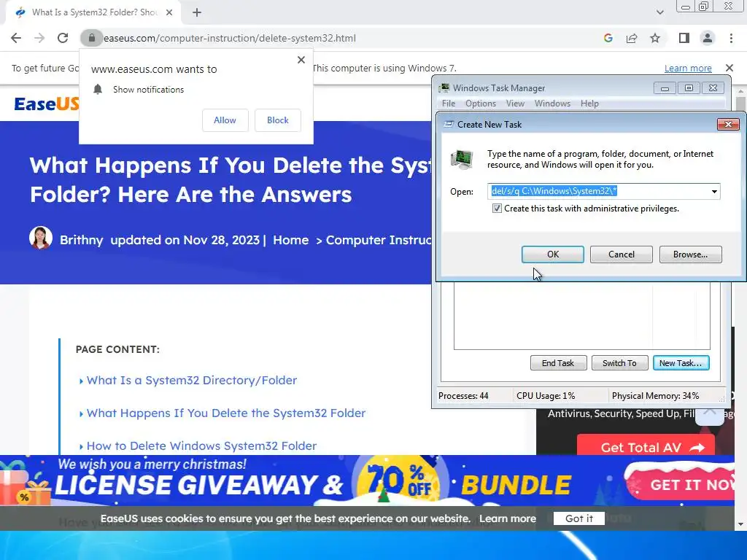The height and width of the screenshot is (560, 747).
Task: Open the Chrome profile avatar
Action: click(x=708, y=38)
